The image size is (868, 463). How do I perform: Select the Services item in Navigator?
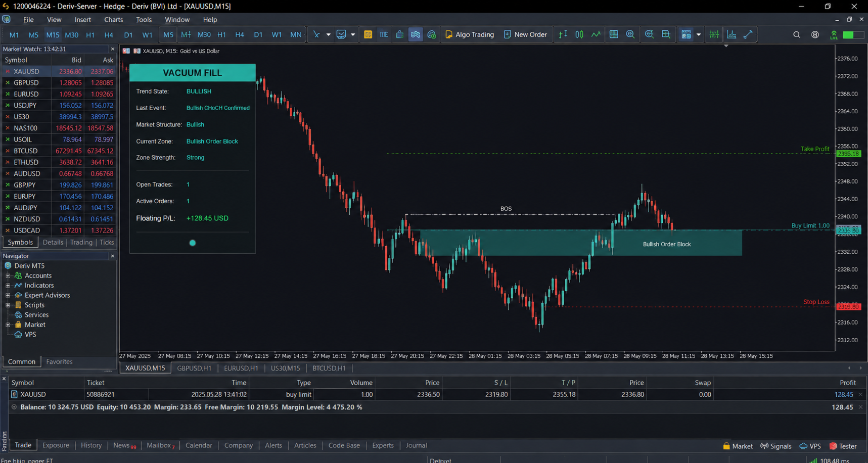tap(36, 315)
